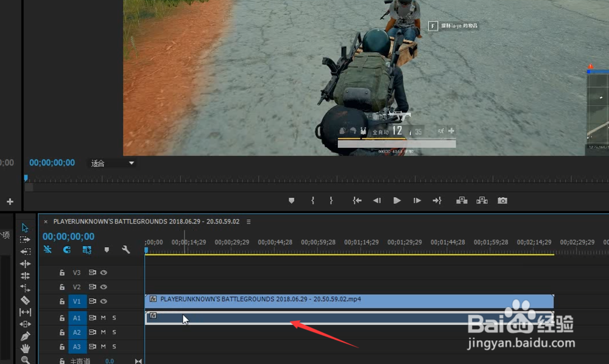Toggle V3 track lock
Viewport: 609px width, 364px height.
click(x=62, y=273)
